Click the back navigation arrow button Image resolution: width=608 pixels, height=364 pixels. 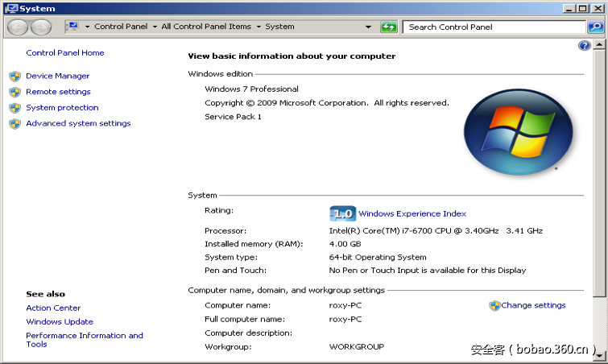18,27
